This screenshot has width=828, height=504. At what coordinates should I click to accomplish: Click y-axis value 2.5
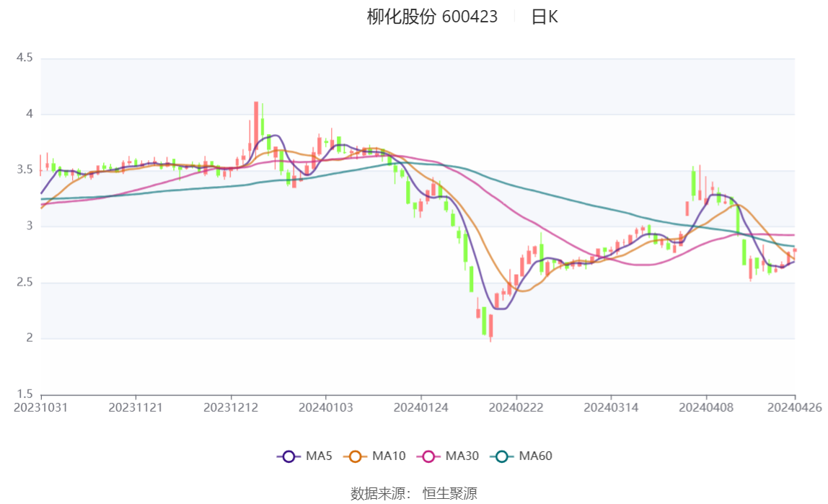25,283
